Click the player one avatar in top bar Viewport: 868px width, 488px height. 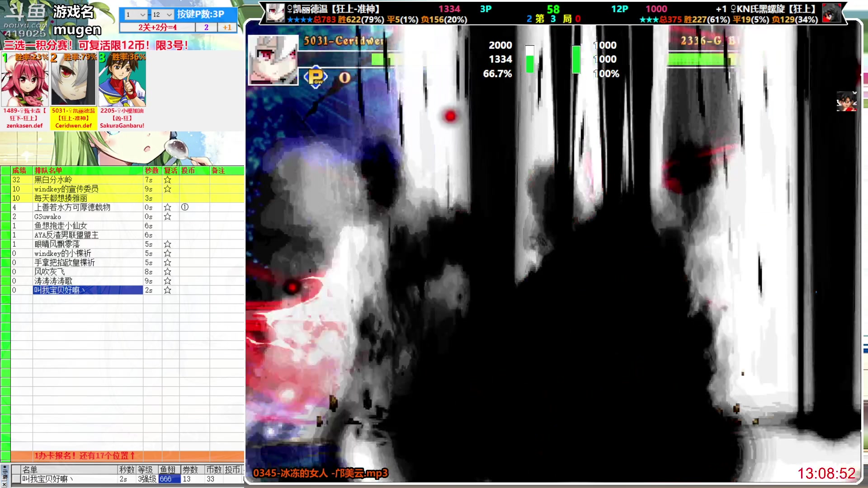pyautogui.click(x=275, y=13)
